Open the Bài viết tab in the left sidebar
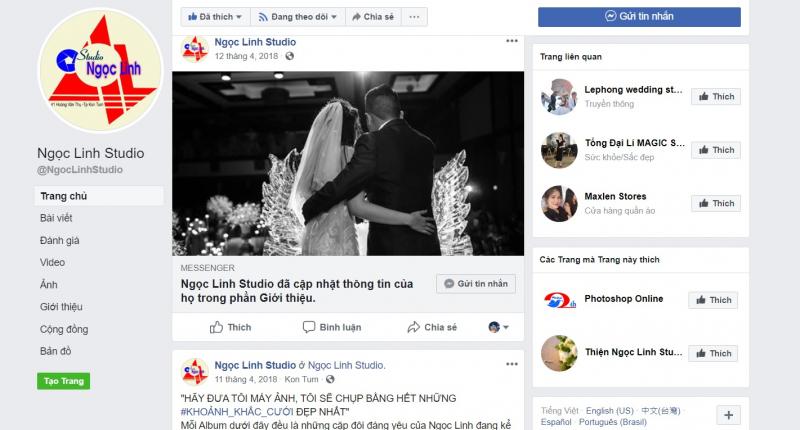Image resolution: width=800 pixels, height=430 pixels. 56,218
